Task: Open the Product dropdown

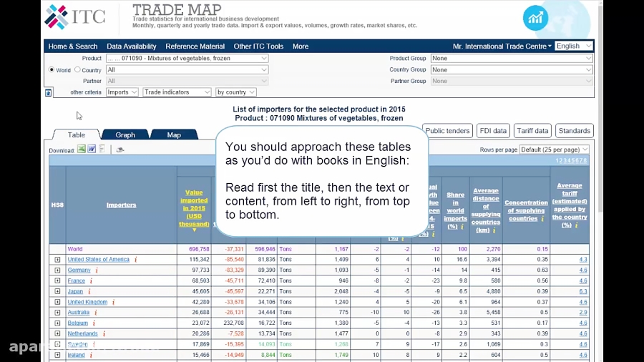Action: coord(187,58)
